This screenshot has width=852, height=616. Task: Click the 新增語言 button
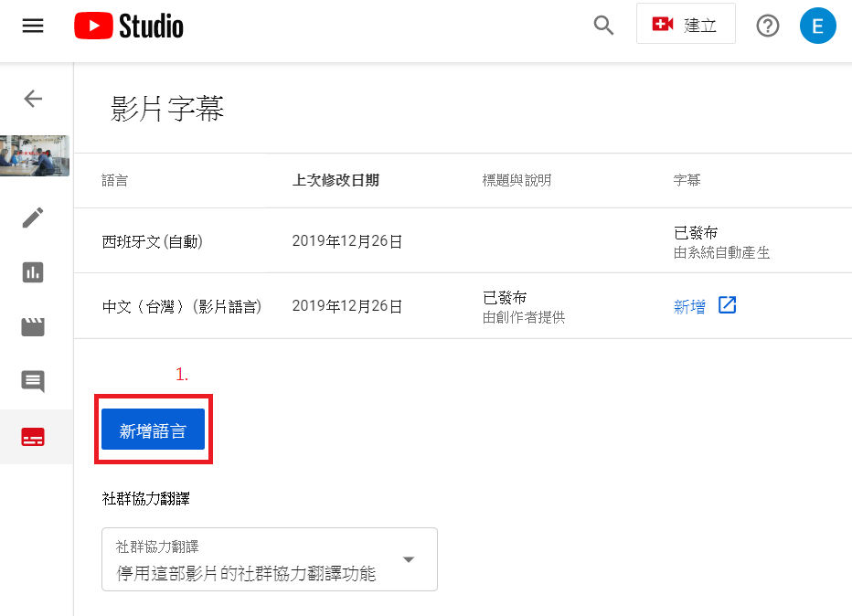154,430
